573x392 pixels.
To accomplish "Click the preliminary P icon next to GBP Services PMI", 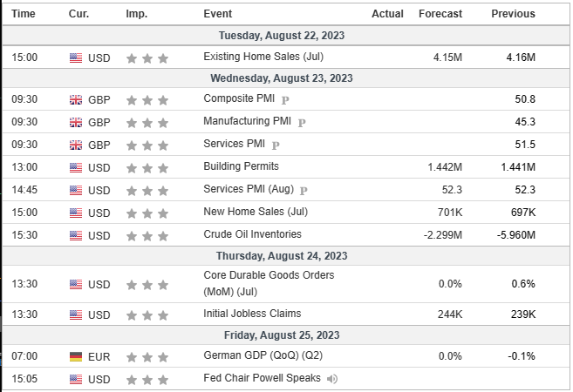I will (x=276, y=145).
